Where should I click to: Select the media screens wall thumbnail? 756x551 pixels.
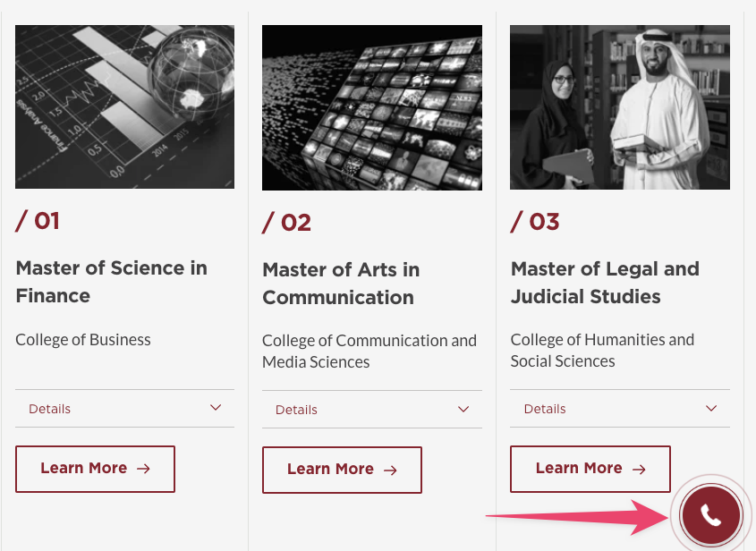[371, 107]
